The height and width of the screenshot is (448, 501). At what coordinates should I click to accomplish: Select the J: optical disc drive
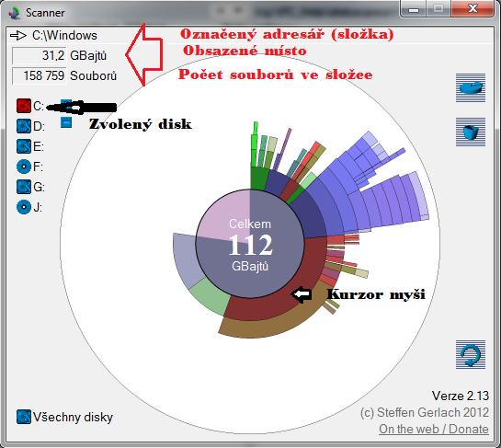(24, 207)
